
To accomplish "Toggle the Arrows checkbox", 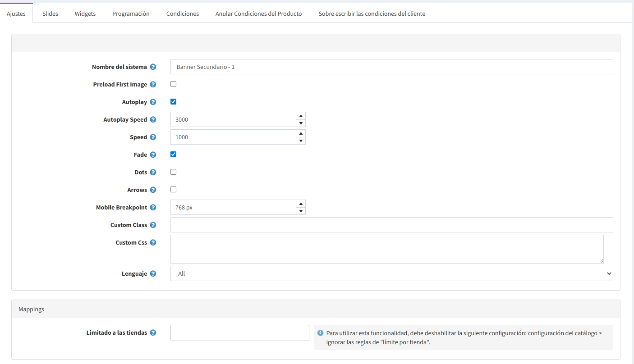I will 173,190.
